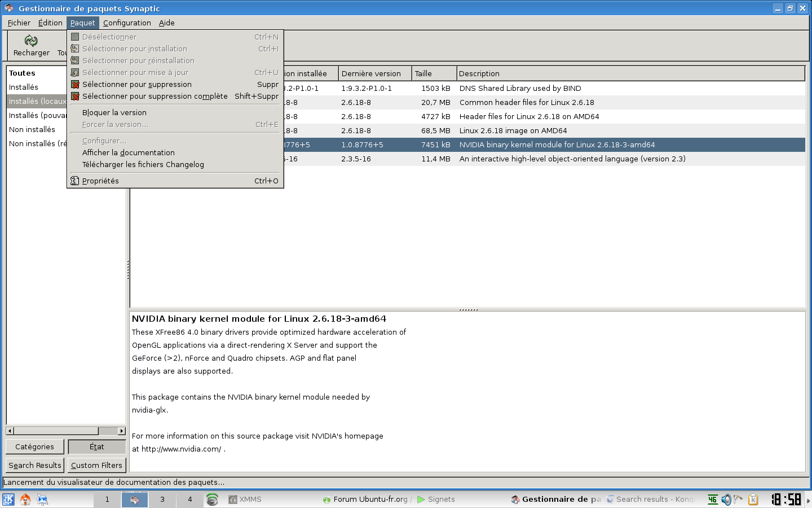Sort by 'Taille' column header
Image resolution: width=812 pixels, height=508 pixels.
point(434,73)
